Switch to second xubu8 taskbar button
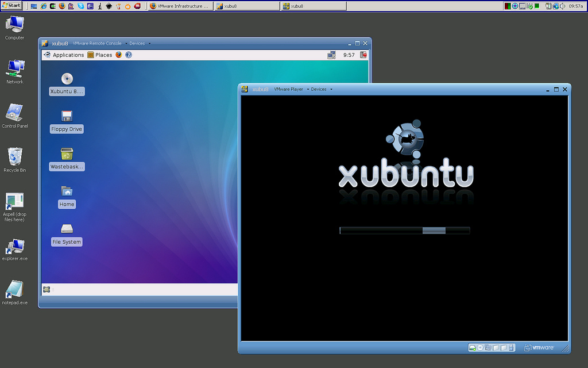The width and height of the screenshot is (588, 368). pos(314,6)
